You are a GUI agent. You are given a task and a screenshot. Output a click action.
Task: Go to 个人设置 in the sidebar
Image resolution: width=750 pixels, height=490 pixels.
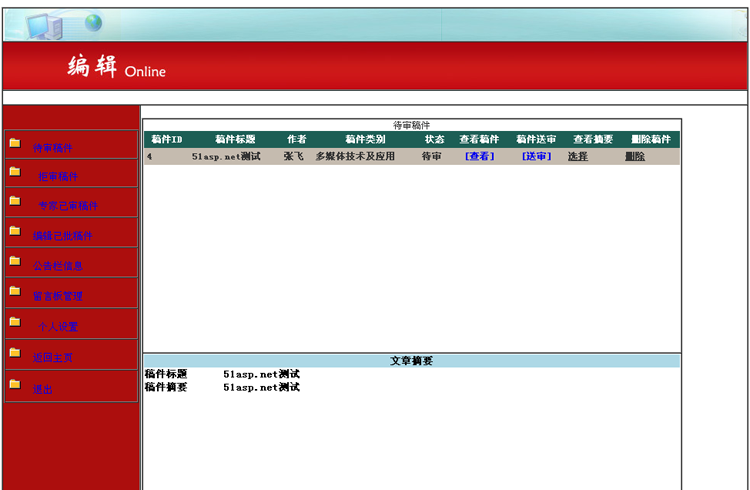coord(58,327)
